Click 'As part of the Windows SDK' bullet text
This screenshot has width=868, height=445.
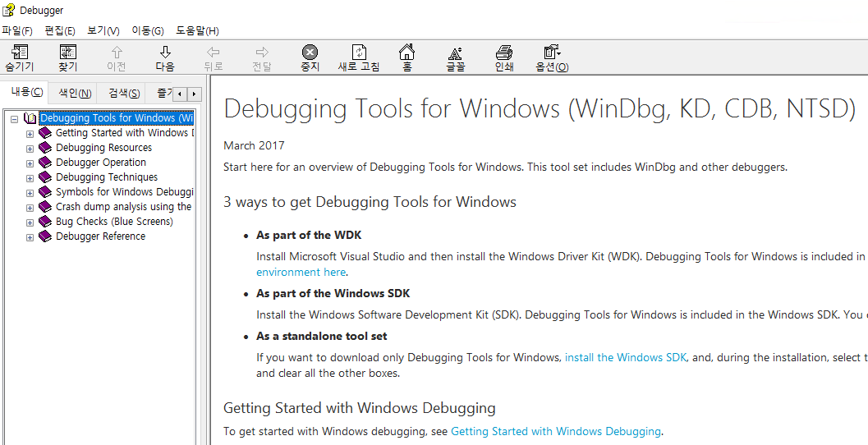click(333, 293)
